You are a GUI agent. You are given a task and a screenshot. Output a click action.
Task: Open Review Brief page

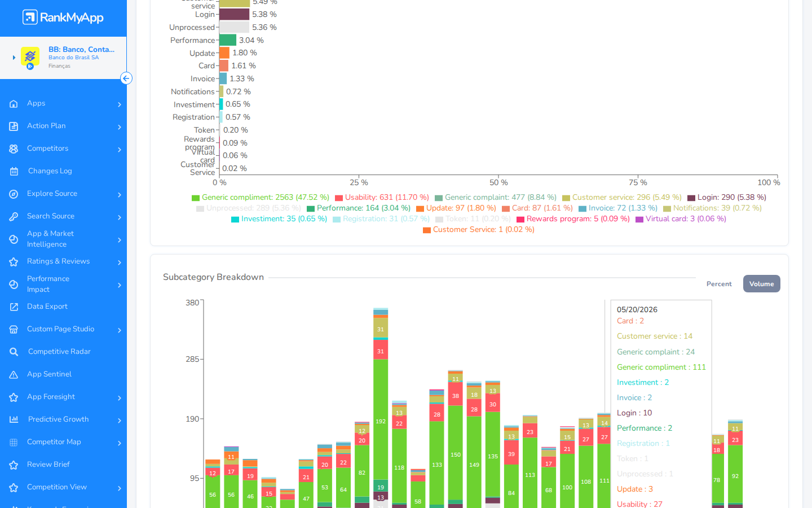coord(63,465)
